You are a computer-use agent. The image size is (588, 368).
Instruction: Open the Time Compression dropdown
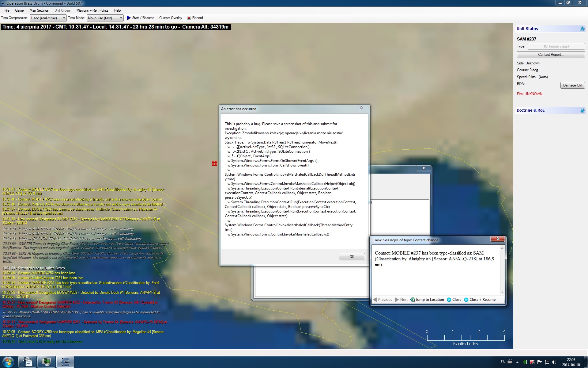[48, 18]
